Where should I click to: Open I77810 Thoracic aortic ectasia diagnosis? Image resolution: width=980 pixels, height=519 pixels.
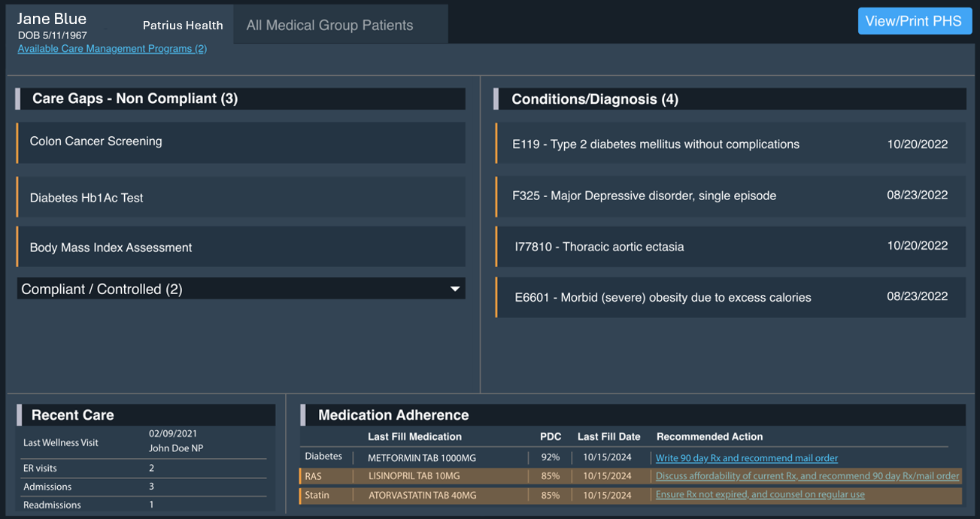(730, 247)
